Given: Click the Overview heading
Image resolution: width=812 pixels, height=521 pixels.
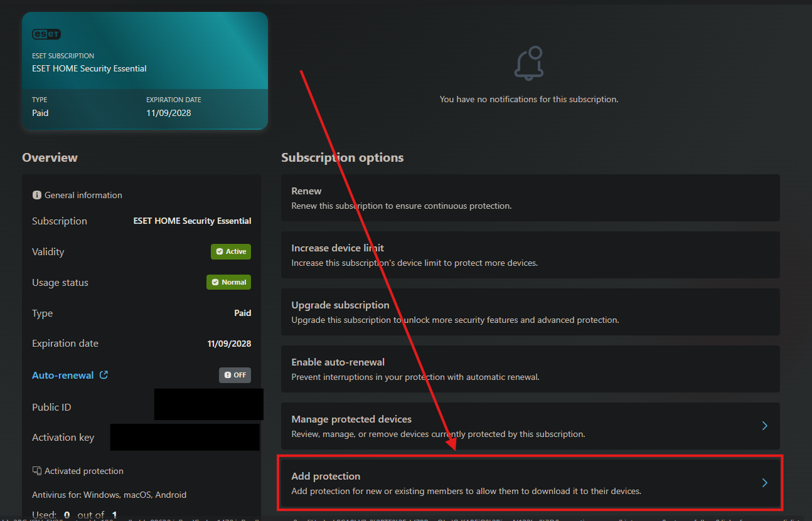Looking at the screenshot, I should tap(50, 157).
